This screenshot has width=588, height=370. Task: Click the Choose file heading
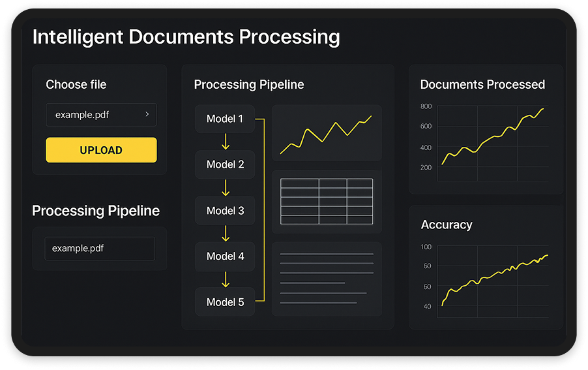[x=76, y=84]
